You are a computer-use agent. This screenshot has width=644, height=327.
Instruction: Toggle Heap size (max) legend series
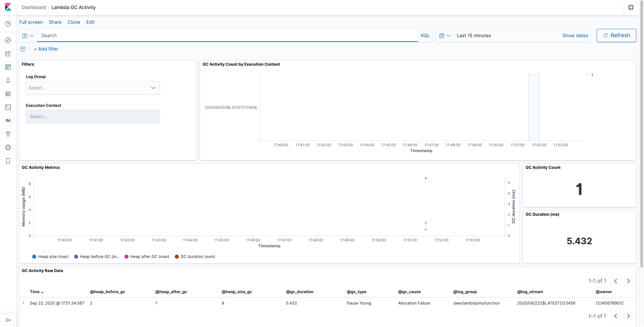tap(53, 256)
